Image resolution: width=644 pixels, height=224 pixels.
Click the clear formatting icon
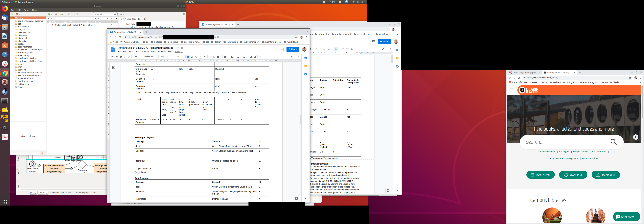(260, 57)
